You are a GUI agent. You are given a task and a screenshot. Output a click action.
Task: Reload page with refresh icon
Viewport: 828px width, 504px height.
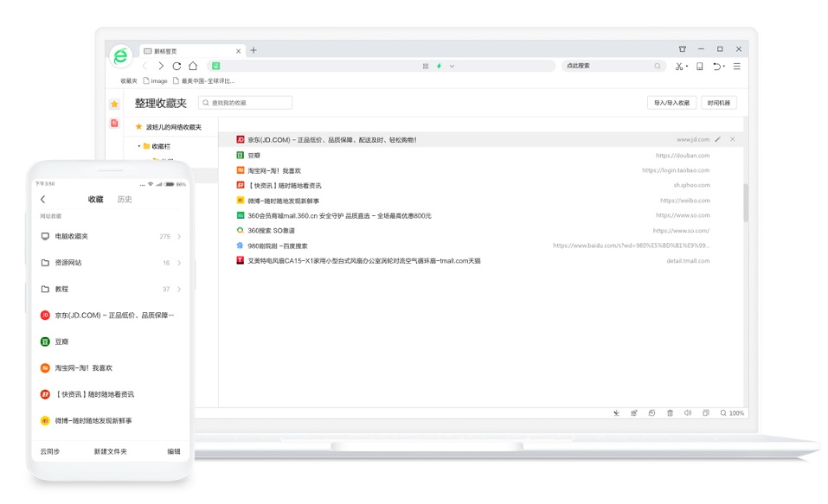coord(177,66)
